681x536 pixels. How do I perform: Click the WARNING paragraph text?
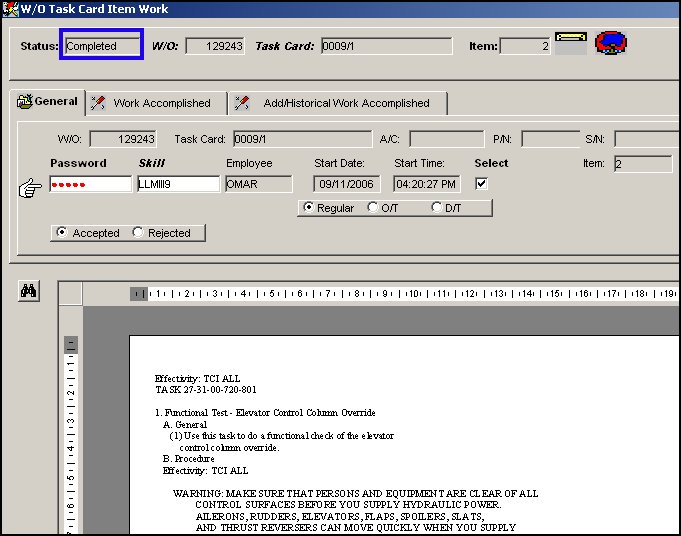click(x=355, y=510)
